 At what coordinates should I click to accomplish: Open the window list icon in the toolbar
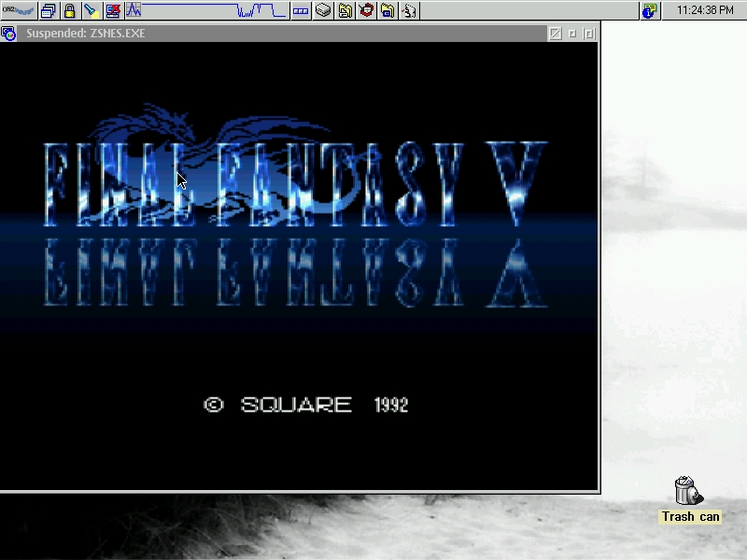49,10
